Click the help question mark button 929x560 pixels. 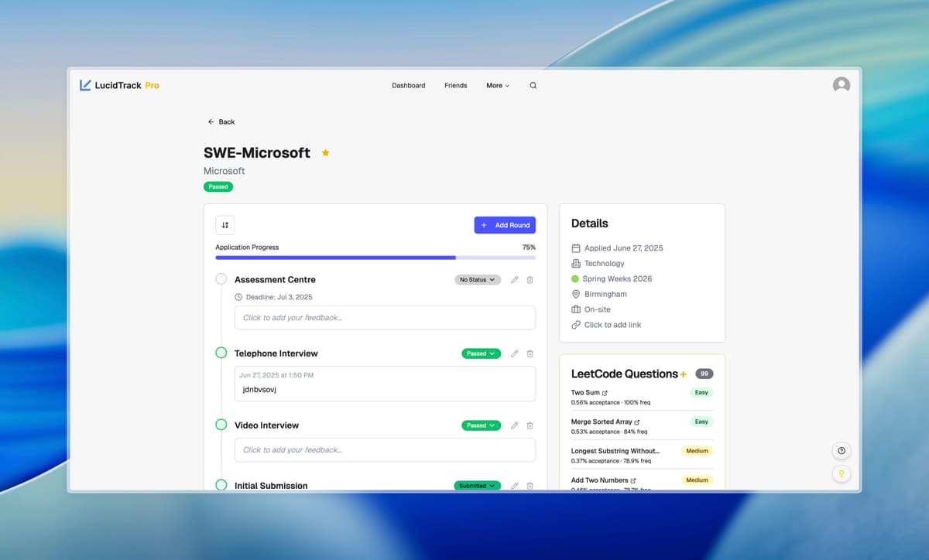842,451
